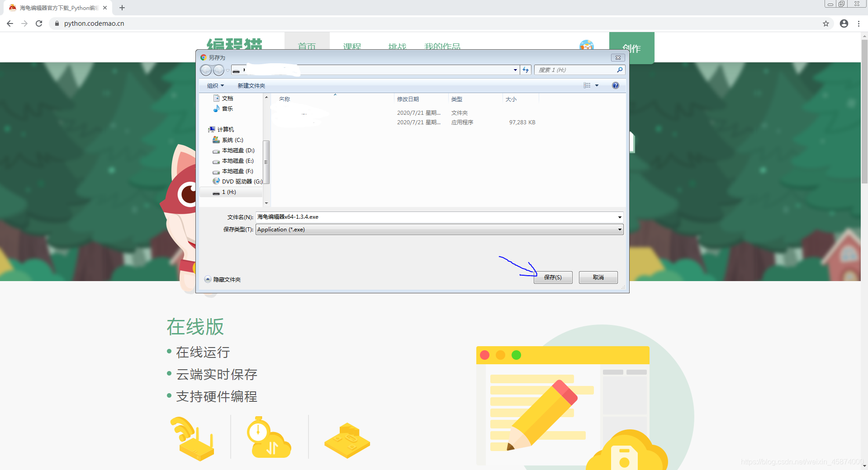Open Chrome three-dot menu
This screenshot has width=868, height=470.
859,23
